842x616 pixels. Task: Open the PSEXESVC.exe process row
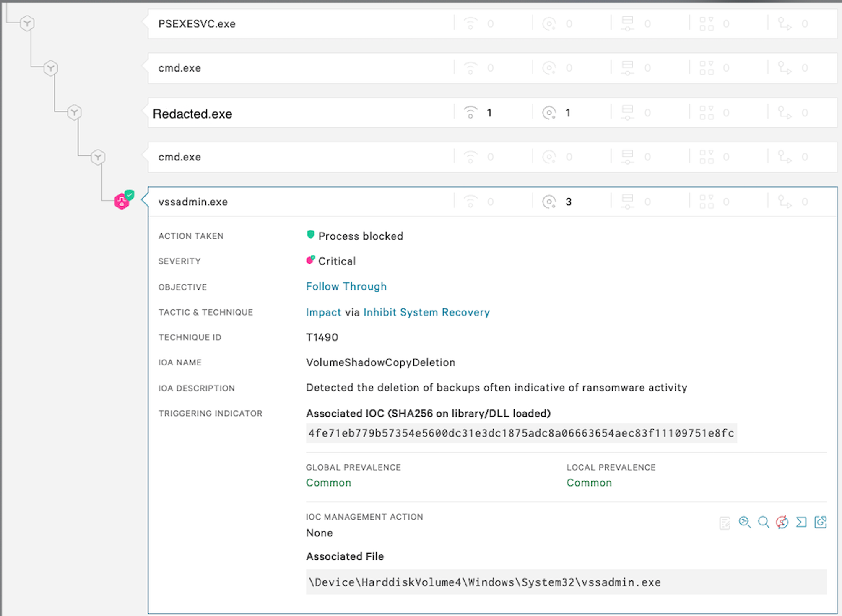(x=492, y=24)
